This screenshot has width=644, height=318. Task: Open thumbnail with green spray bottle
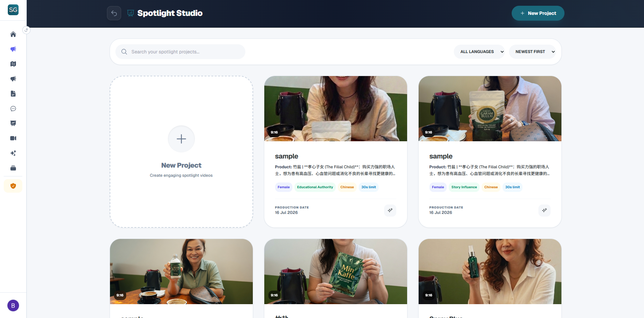pos(490,271)
